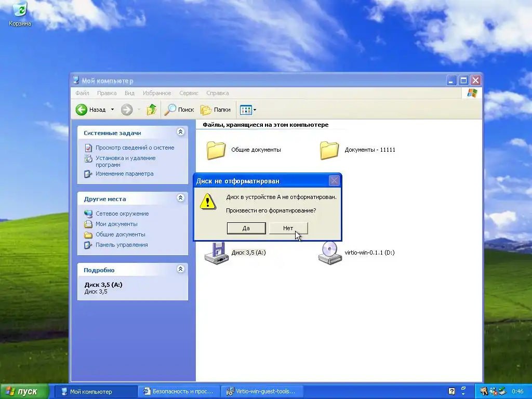Maximize the Мой компьютер window

click(x=463, y=81)
